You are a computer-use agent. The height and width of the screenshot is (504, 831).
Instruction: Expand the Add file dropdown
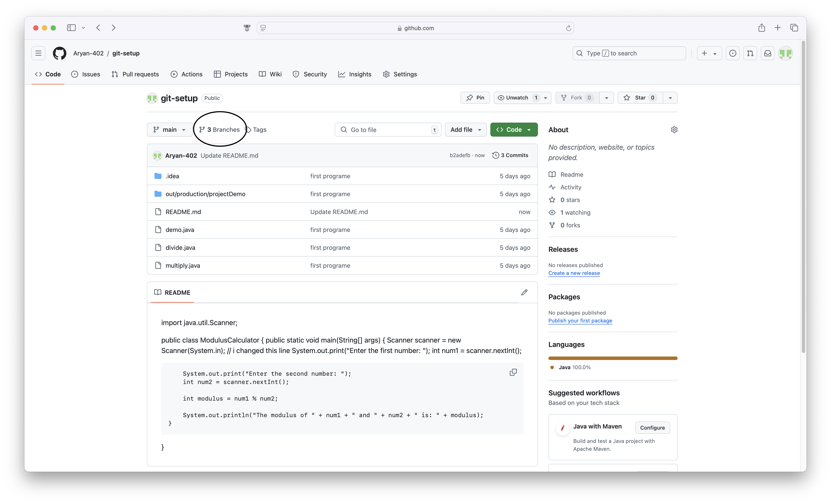point(465,129)
